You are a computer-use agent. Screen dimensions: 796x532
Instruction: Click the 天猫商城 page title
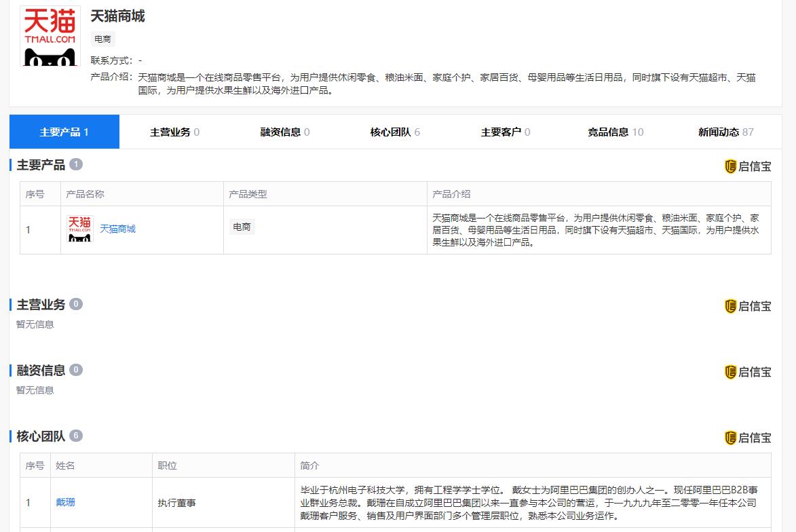pos(118,16)
